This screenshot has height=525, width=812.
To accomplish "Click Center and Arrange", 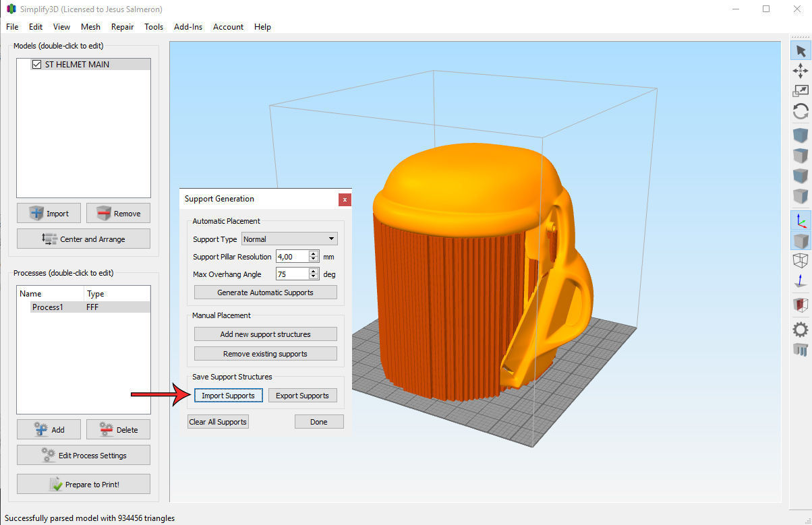I will (x=84, y=239).
